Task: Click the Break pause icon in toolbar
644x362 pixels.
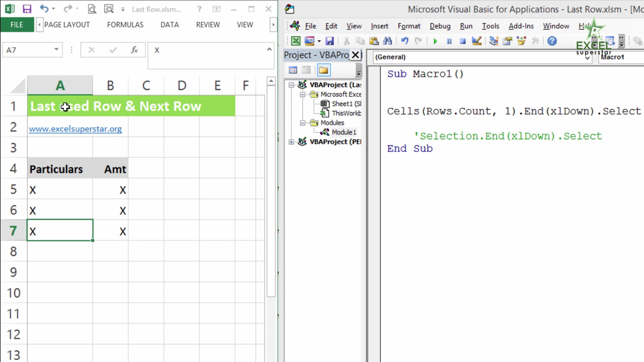Action: (449, 41)
